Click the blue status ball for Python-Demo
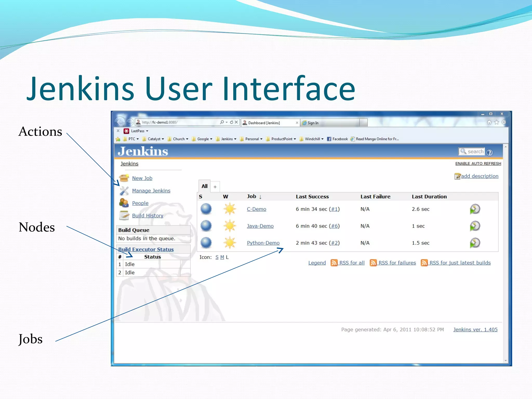 tap(206, 243)
